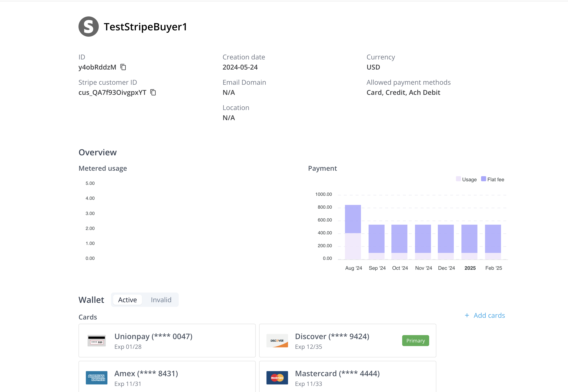Viewport: 568px width, 392px height.
Task: Switch Wallet to Invalid tab
Action: pyautogui.click(x=161, y=300)
